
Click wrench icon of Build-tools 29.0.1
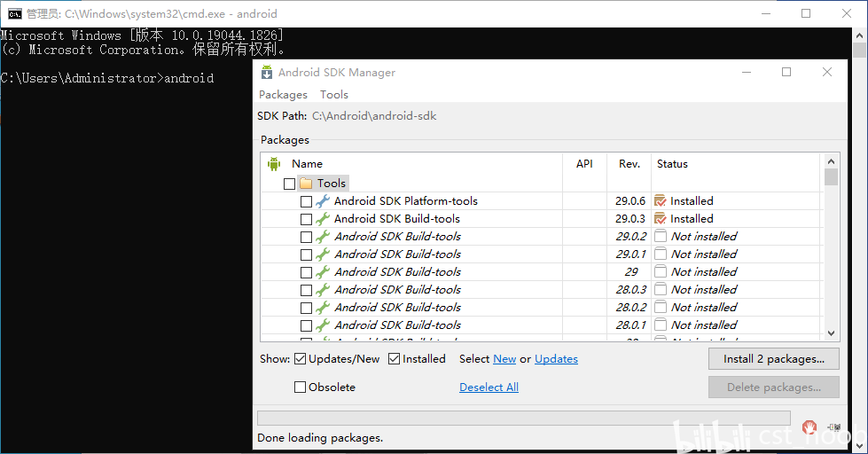(323, 254)
